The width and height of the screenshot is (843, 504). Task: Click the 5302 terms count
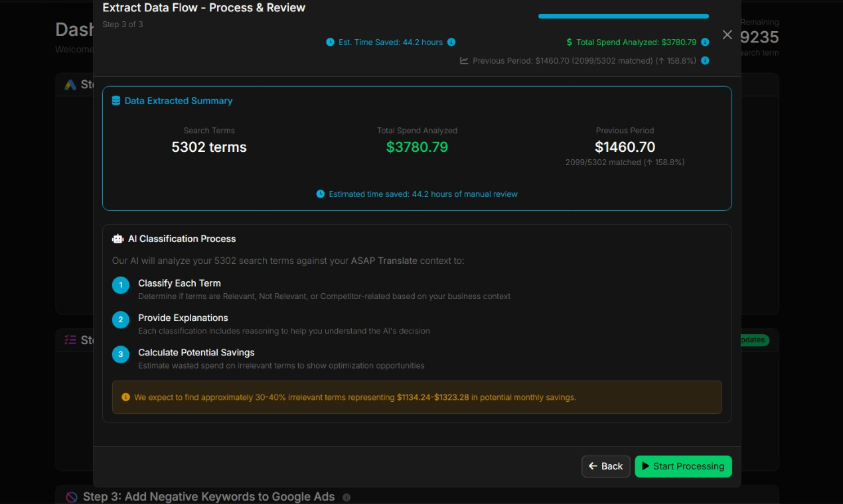pyautogui.click(x=209, y=147)
